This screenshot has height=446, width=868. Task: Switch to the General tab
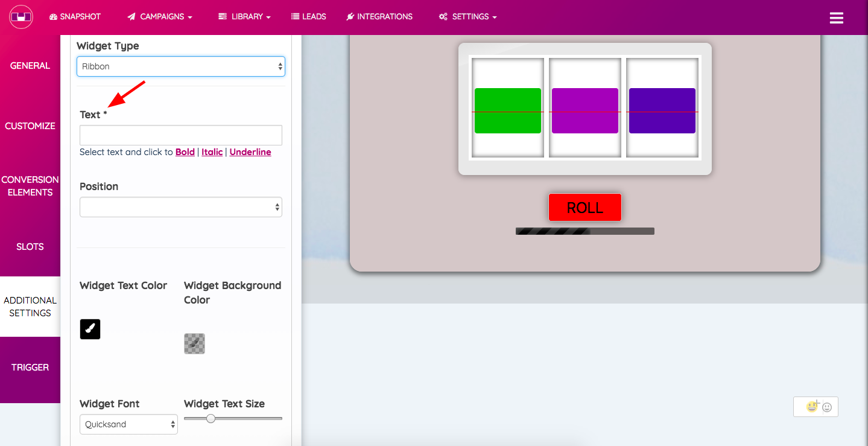pyautogui.click(x=30, y=65)
